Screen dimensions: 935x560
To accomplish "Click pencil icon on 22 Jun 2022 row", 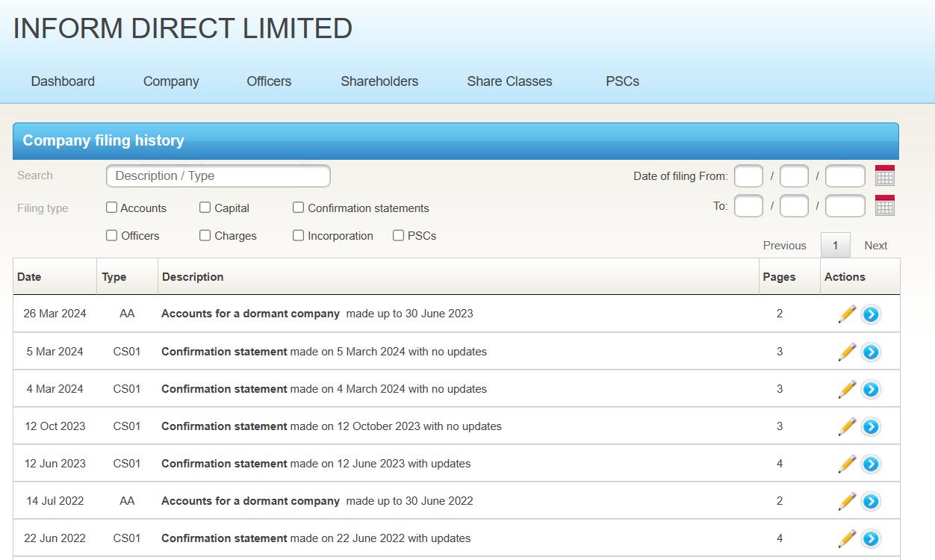I will [x=847, y=538].
